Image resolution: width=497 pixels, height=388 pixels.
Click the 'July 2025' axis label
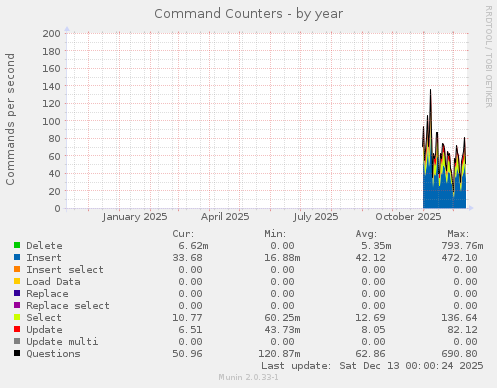(316, 217)
